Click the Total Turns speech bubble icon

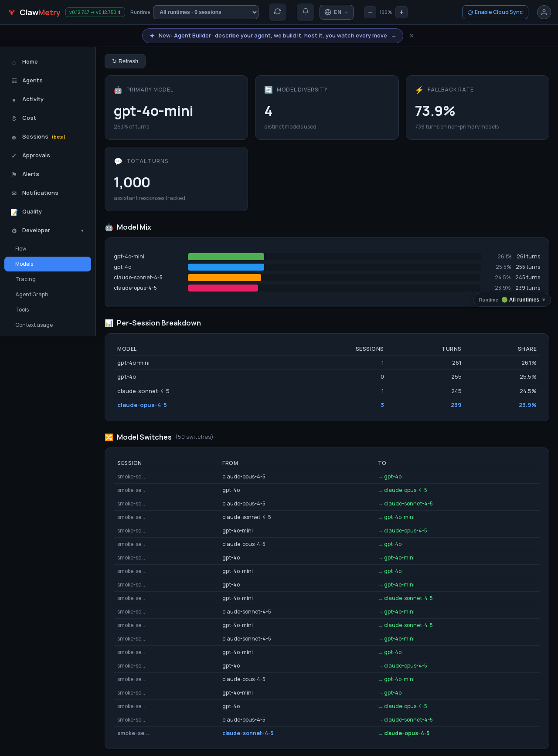point(118,162)
